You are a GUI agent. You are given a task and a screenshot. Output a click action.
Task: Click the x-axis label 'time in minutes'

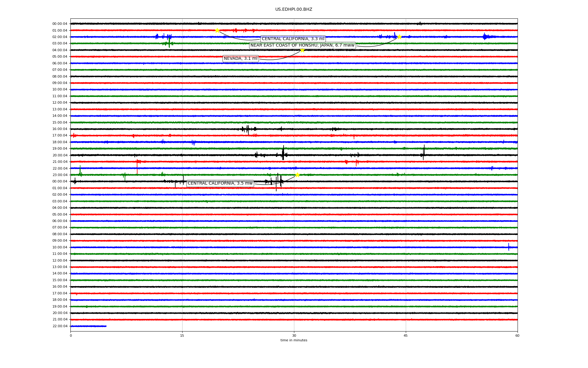pos(293,340)
